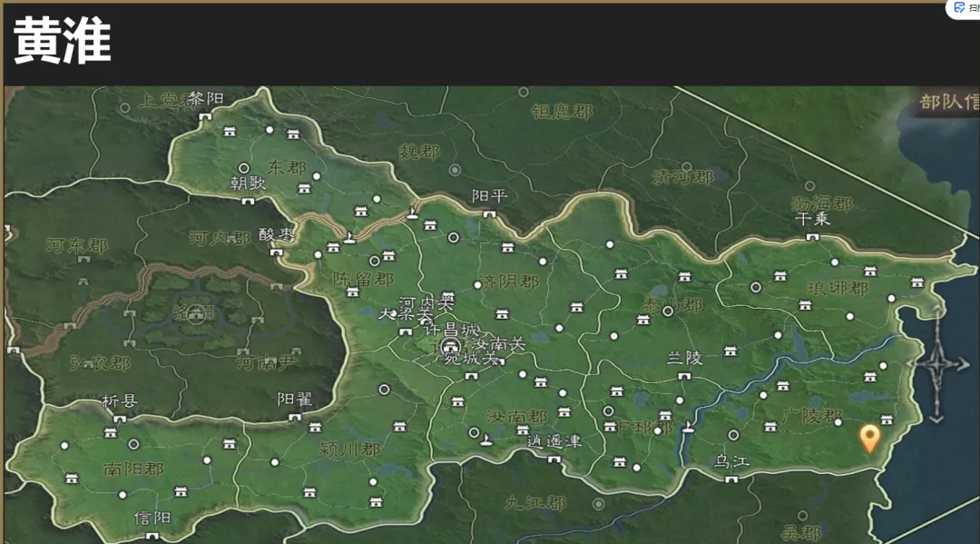Open the 部队信 panel tab

click(x=949, y=102)
